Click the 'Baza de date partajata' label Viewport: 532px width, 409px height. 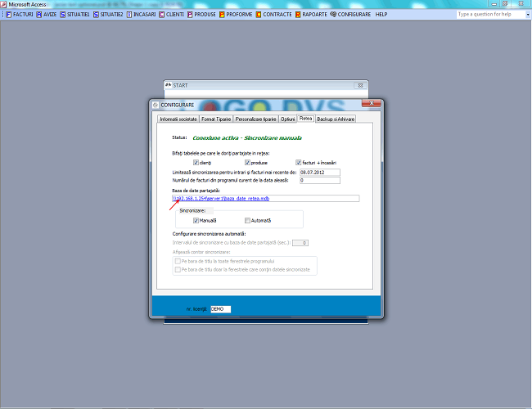point(196,191)
